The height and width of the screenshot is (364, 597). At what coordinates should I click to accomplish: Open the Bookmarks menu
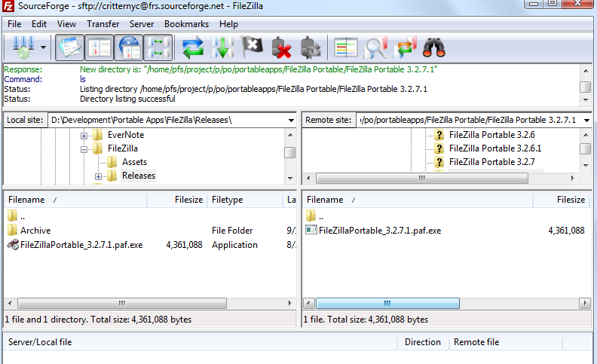pos(187,24)
